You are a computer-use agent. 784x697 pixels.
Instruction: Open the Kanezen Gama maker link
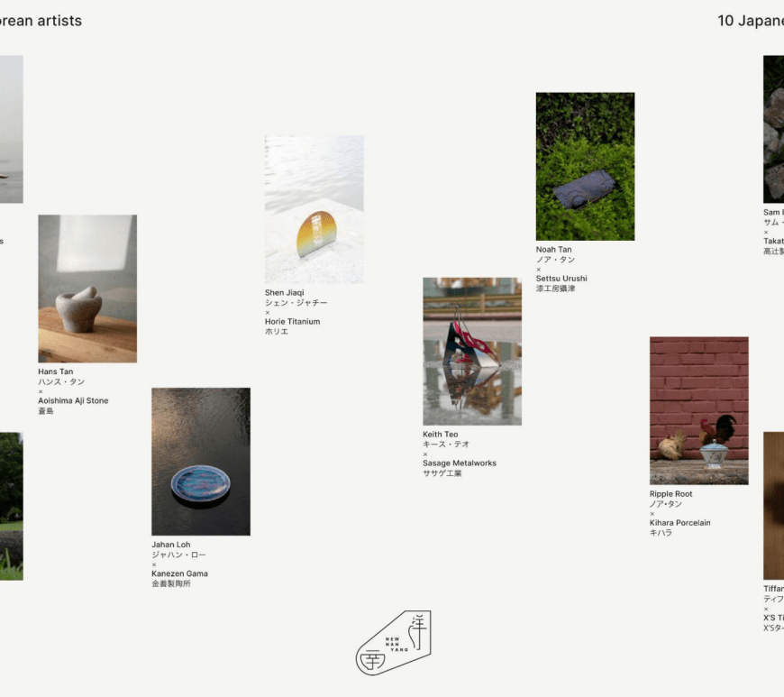[179, 573]
